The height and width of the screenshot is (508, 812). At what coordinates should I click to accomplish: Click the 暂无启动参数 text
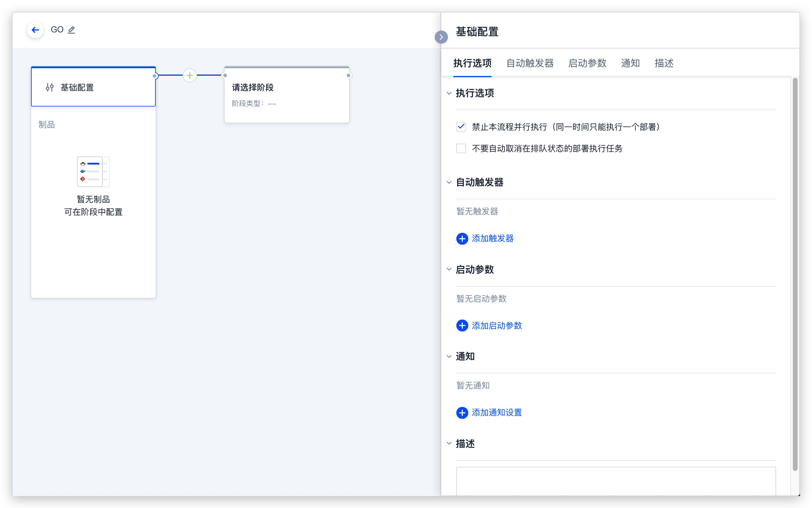pos(481,299)
